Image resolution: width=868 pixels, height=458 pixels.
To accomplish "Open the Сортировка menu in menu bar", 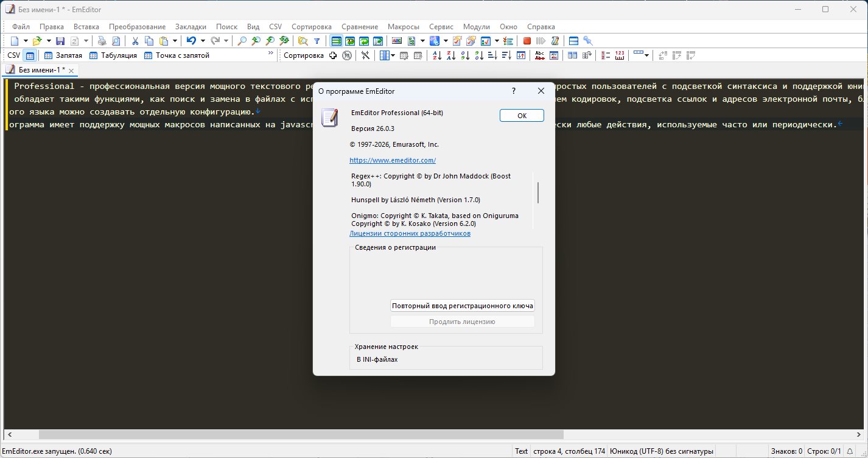I will (311, 27).
